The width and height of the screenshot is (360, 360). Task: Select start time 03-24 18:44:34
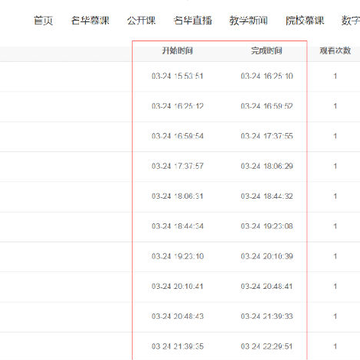point(177,226)
